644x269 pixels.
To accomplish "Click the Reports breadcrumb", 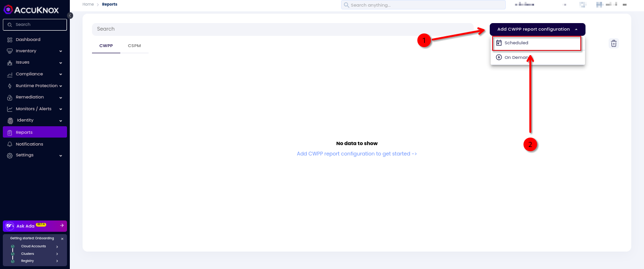I will [x=109, y=4].
